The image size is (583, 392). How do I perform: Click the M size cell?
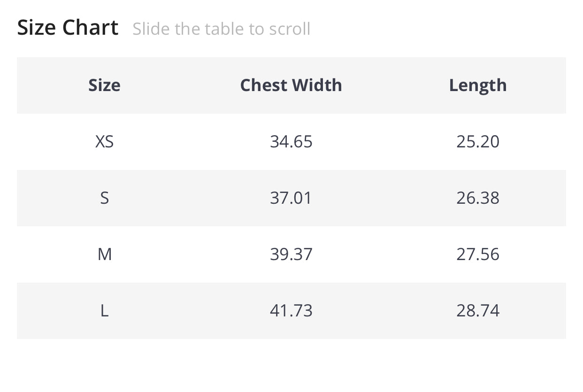point(104,254)
